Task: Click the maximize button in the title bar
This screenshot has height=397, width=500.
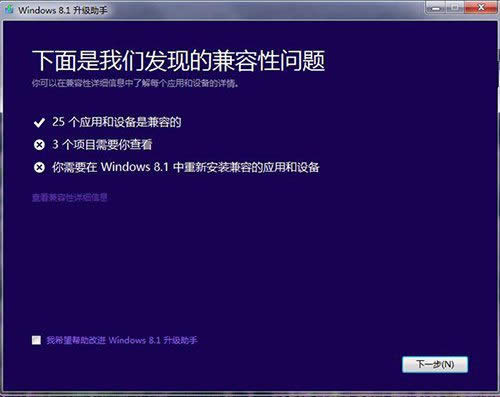Action: [455, 8]
